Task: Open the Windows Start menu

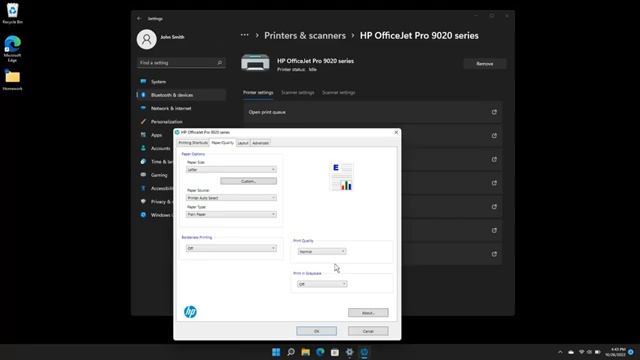Action: [276, 352]
